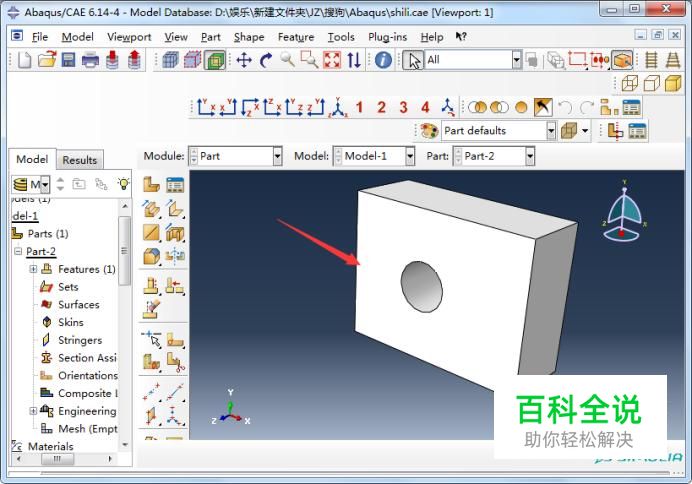Select the Pan View tool
Screen dimensions: 692x484
point(244,60)
